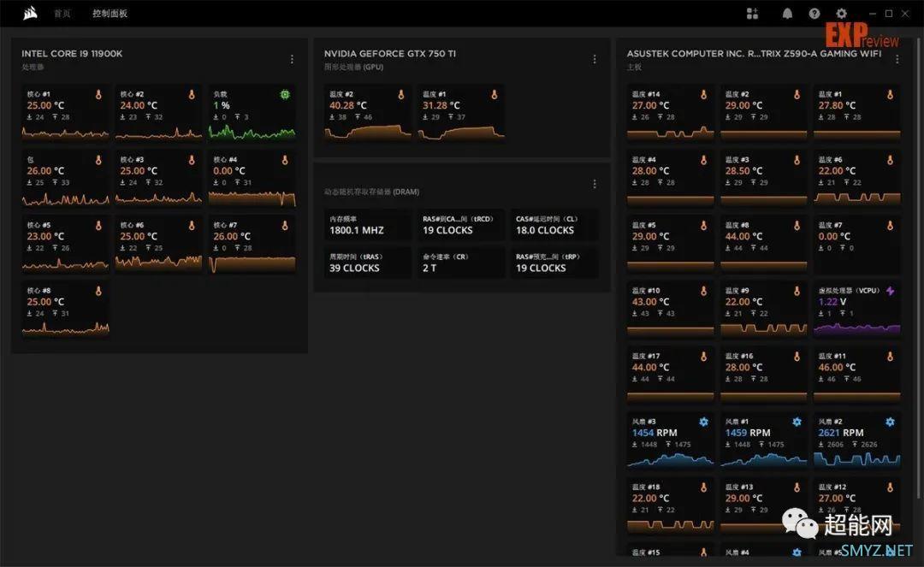Click thermometer icon on 核心 #5 card
This screenshot has width=924, height=567.
pyautogui.click(x=98, y=225)
